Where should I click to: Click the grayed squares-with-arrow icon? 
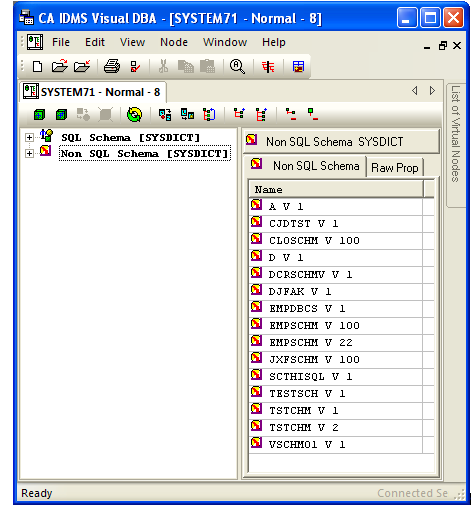tap(83, 114)
